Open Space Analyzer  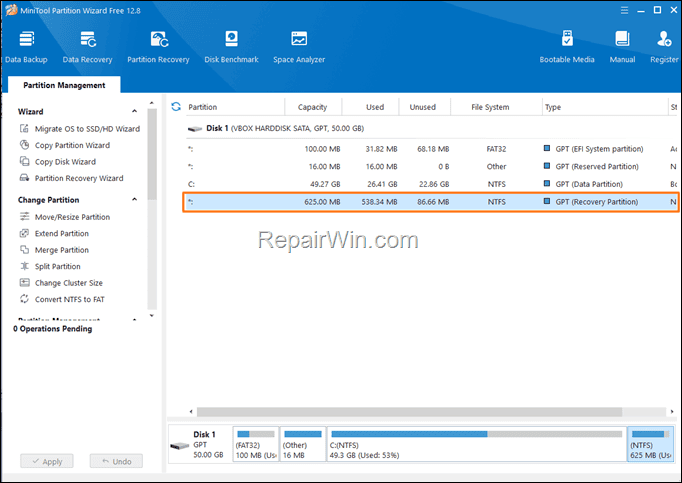[x=299, y=47]
